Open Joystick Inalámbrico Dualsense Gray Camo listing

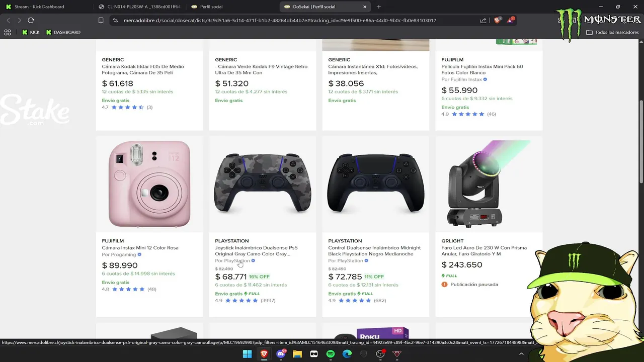(256, 251)
